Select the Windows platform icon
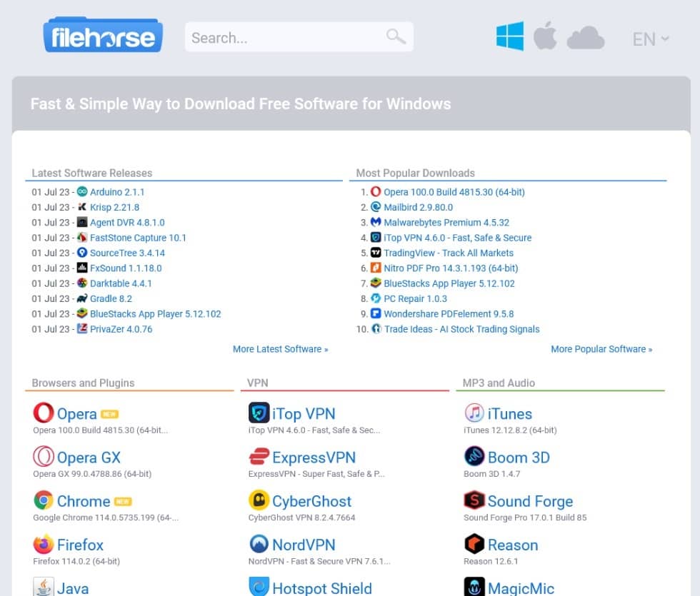700x596 pixels. tap(510, 36)
